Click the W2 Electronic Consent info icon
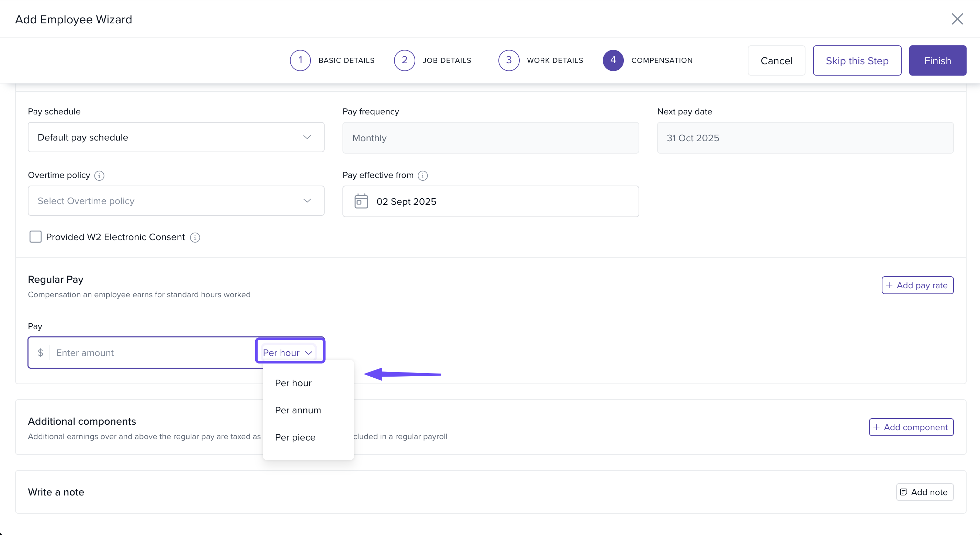Image resolution: width=980 pixels, height=535 pixels. [x=195, y=237]
